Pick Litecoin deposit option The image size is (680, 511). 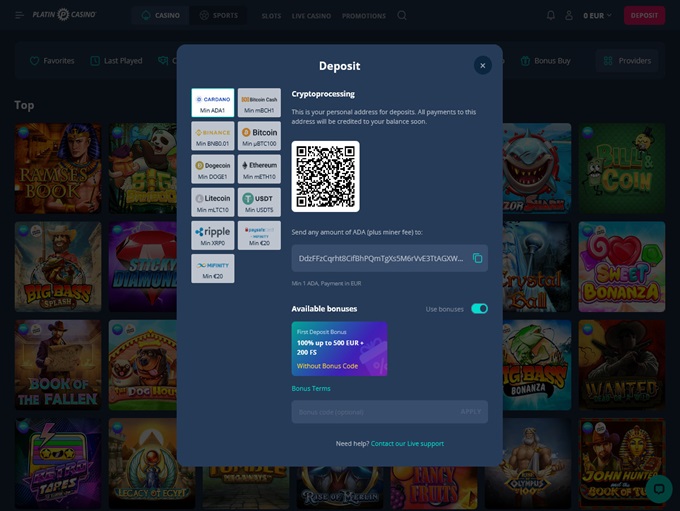pos(212,202)
